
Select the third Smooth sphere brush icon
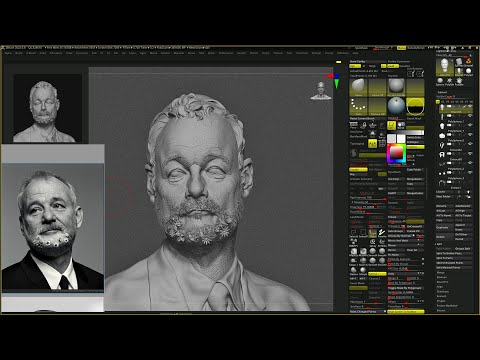pos(373,261)
